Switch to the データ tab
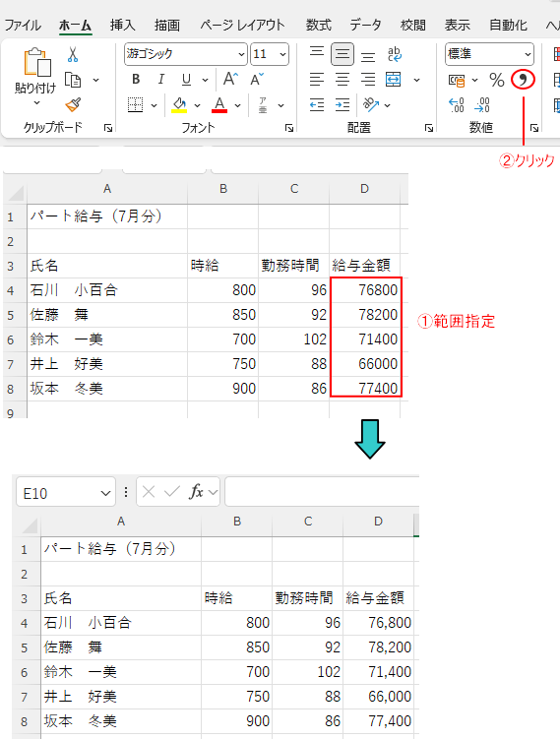 (365, 25)
